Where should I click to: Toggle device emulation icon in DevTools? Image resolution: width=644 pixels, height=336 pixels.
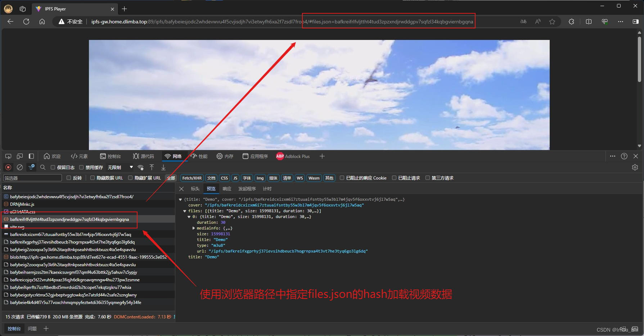(20, 156)
